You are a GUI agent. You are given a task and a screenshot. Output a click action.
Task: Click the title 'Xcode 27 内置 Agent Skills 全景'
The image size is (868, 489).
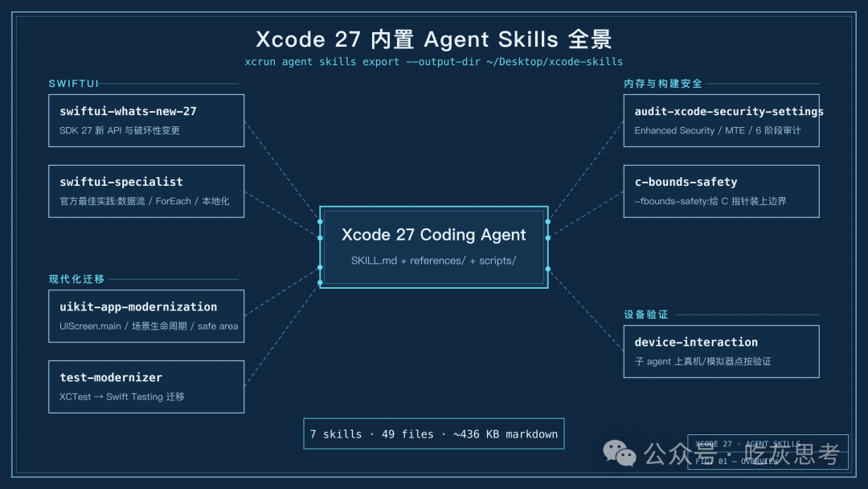434,39
